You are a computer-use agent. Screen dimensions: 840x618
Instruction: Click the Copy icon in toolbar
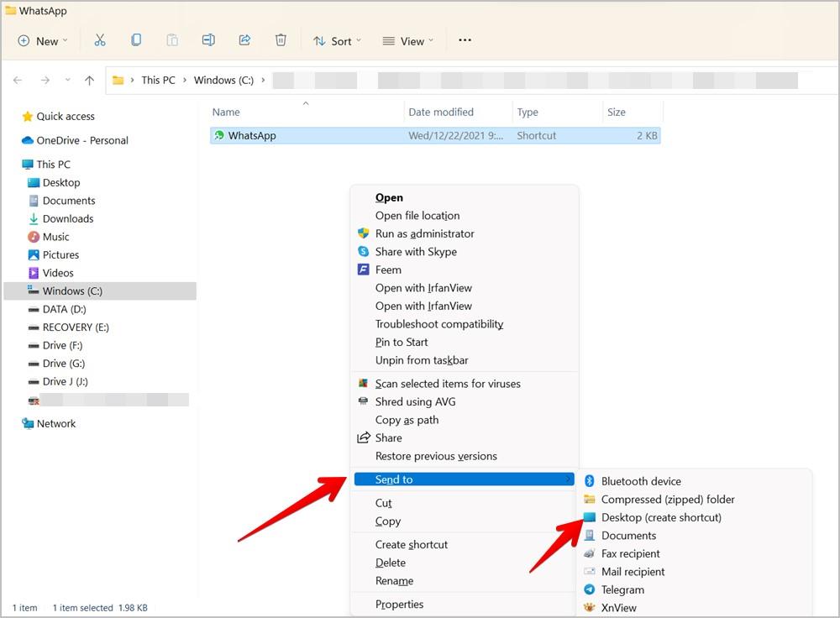[x=136, y=40]
